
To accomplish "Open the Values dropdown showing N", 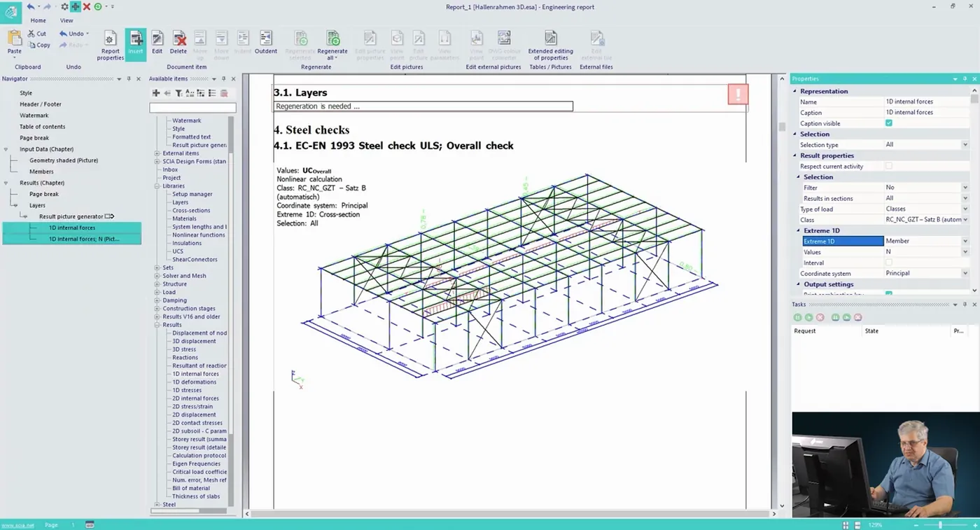I will 965,252.
